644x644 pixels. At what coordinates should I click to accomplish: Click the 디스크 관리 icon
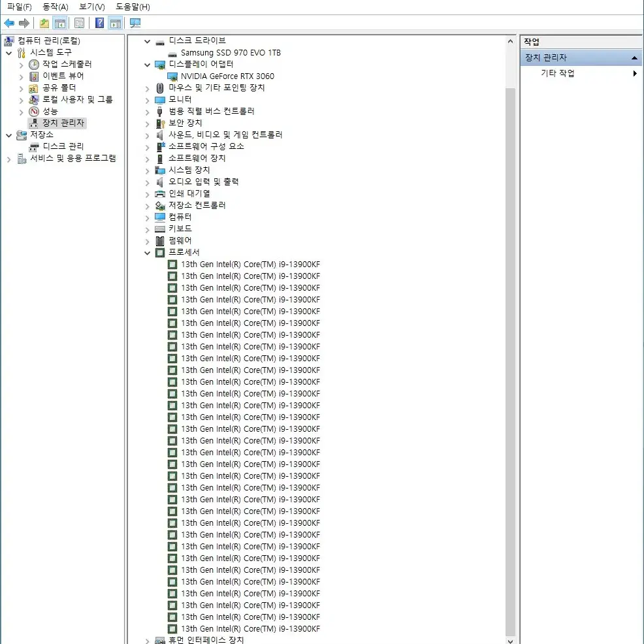[x=34, y=147]
